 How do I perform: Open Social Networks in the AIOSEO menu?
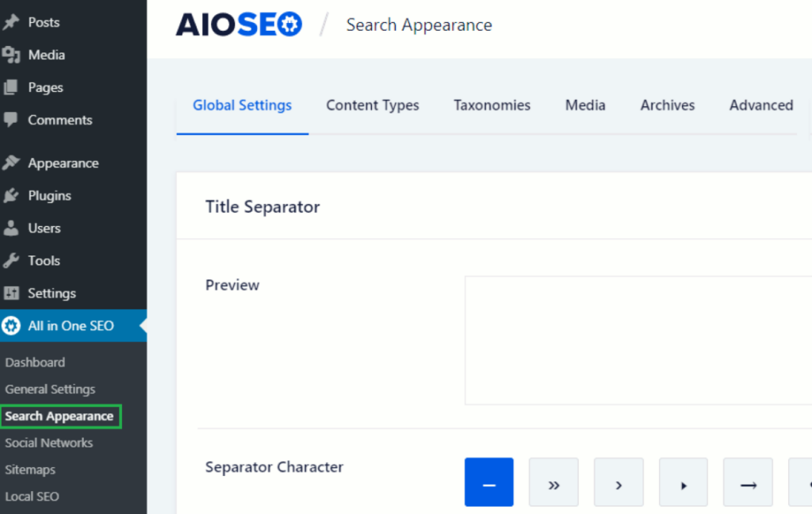(x=49, y=443)
